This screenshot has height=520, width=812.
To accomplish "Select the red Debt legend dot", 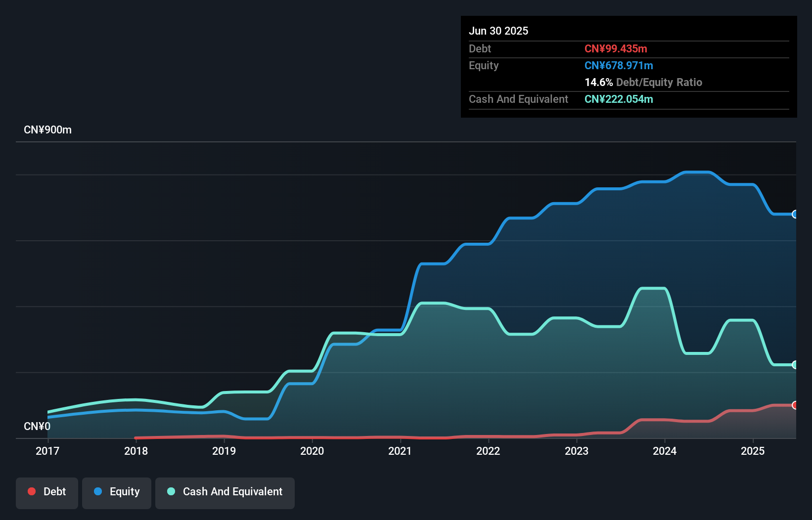I will point(32,491).
